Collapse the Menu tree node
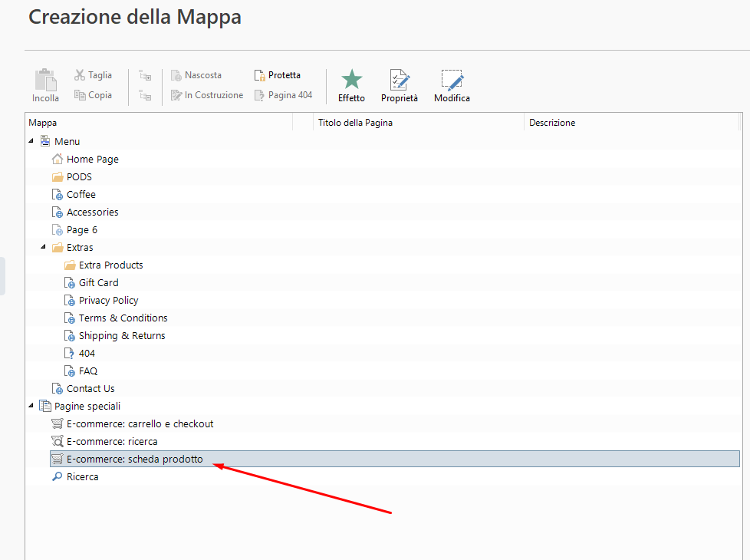 (x=31, y=141)
